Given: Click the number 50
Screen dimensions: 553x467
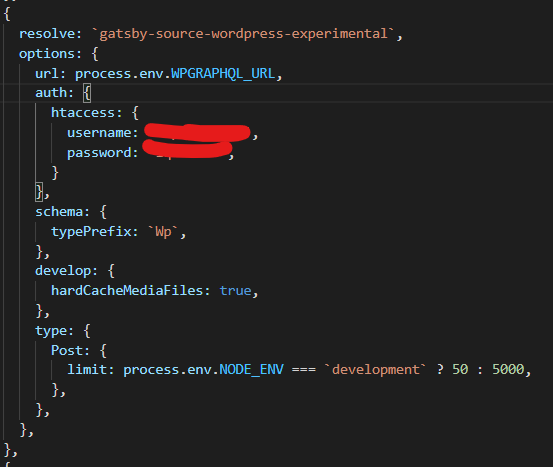Looking at the screenshot, I should pyautogui.click(x=460, y=370).
